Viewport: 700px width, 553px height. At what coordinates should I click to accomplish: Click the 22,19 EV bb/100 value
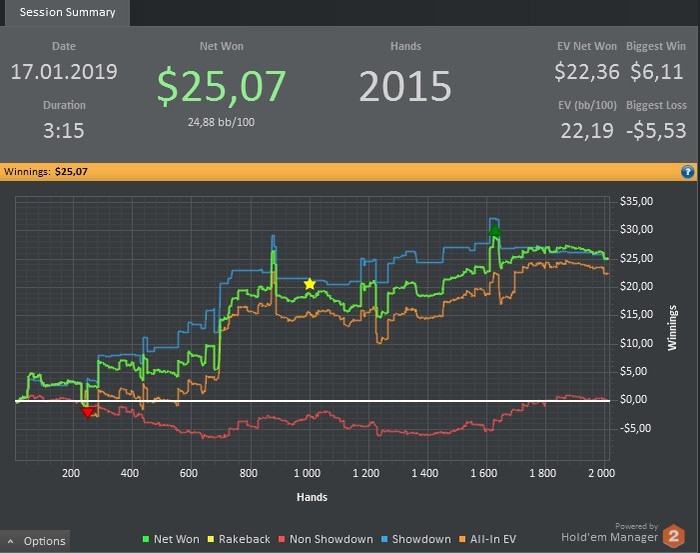point(587,131)
